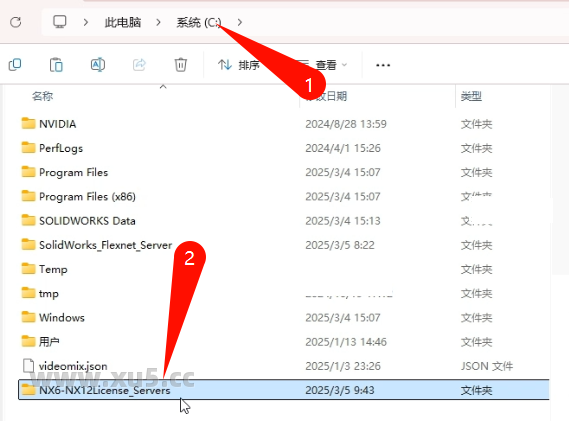This screenshot has width=569, height=421.
Task: Select the SOLIDWORKS Data folder
Action: pyautogui.click(x=87, y=221)
